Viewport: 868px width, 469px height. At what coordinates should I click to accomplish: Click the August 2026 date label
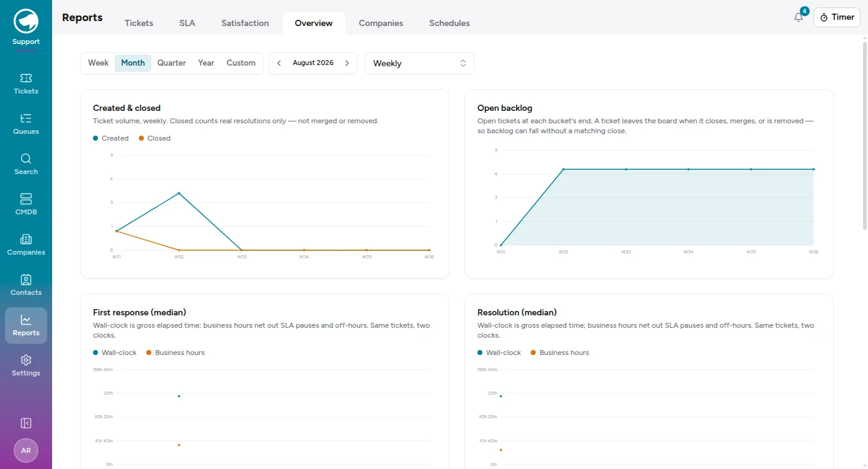(x=313, y=63)
